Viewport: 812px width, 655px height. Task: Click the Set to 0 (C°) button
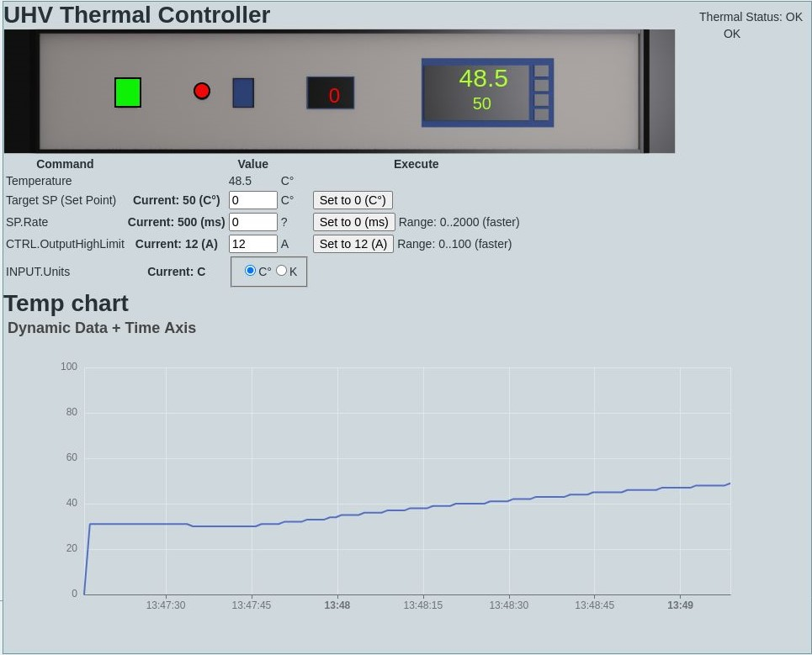(353, 200)
